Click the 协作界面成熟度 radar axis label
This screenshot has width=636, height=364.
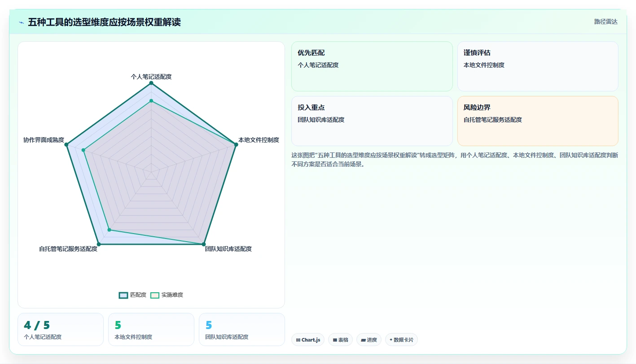44,140
